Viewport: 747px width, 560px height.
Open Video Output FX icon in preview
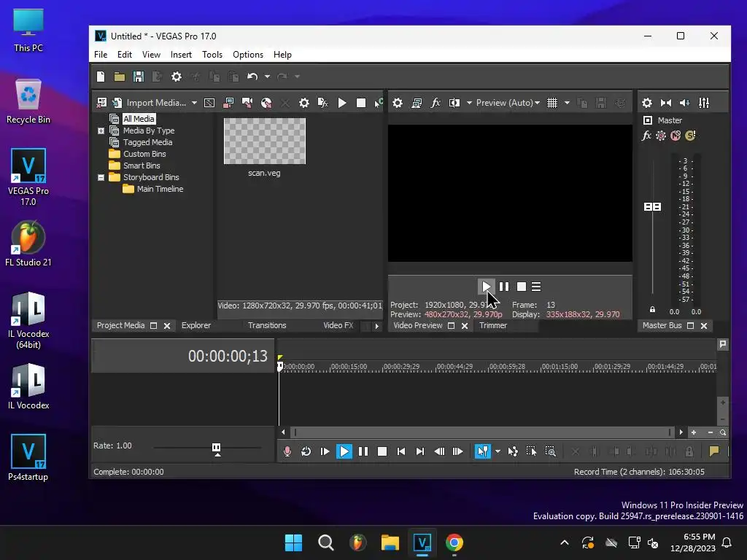[x=436, y=103]
